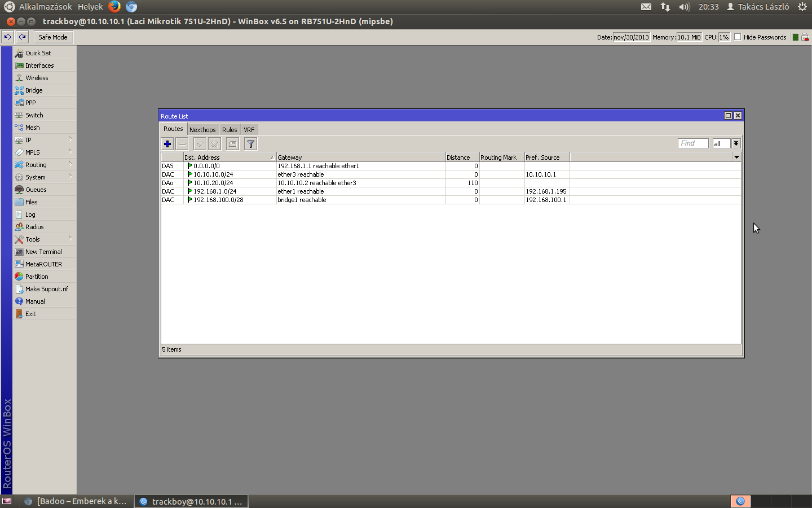The width and height of the screenshot is (812, 508).
Task: Enable route with checkmark button
Action: pos(200,144)
